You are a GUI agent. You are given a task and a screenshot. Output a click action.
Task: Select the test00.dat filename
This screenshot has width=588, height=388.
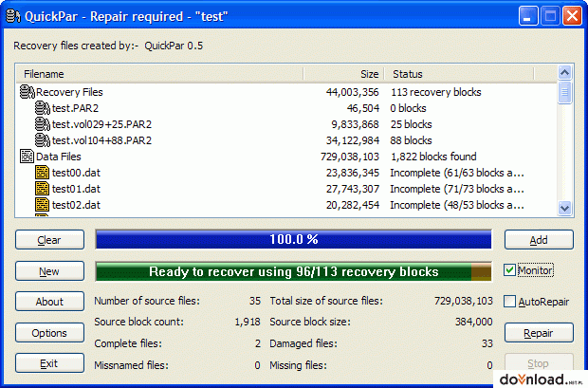point(76,173)
